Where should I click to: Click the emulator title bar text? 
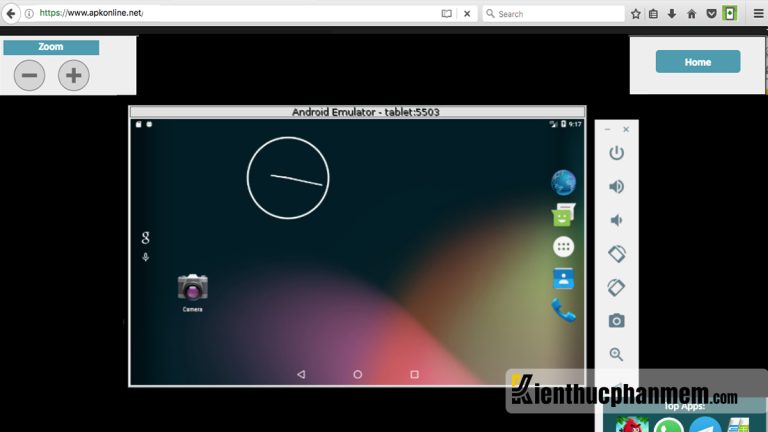[x=365, y=112]
